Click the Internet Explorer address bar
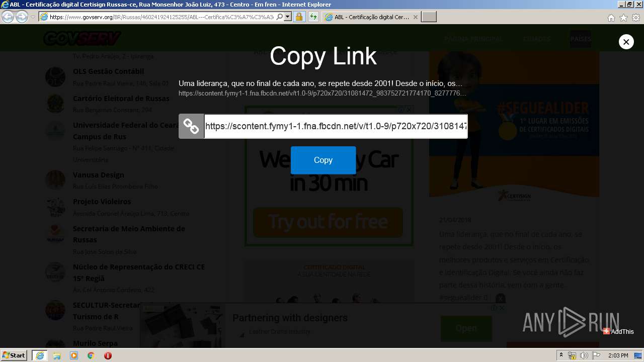 click(161, 17)
